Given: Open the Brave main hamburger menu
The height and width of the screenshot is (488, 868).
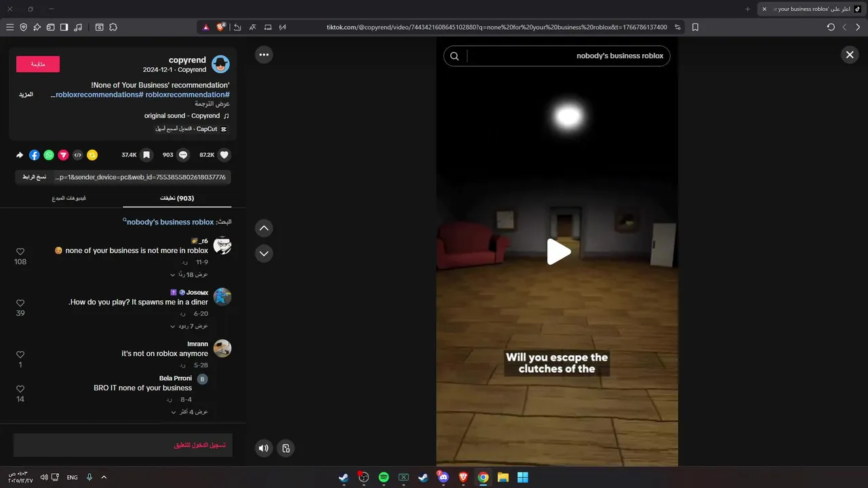Looking at the screenshot, I should pos(9,27).
